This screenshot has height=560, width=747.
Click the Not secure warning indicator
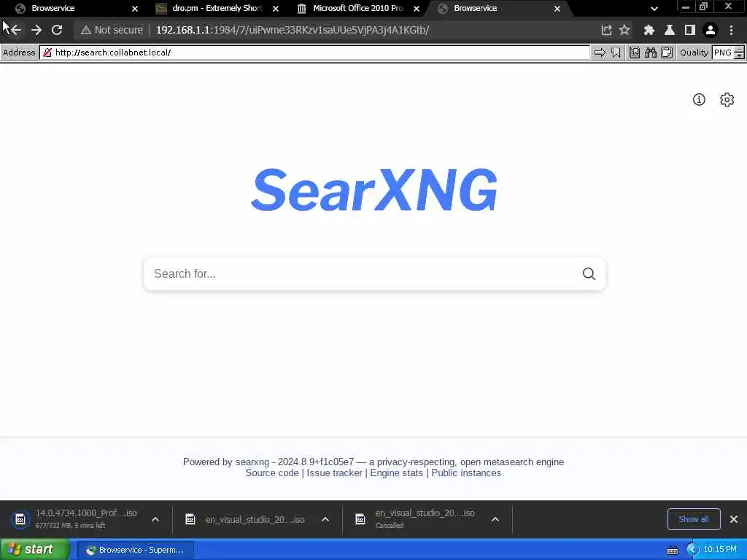112,30
